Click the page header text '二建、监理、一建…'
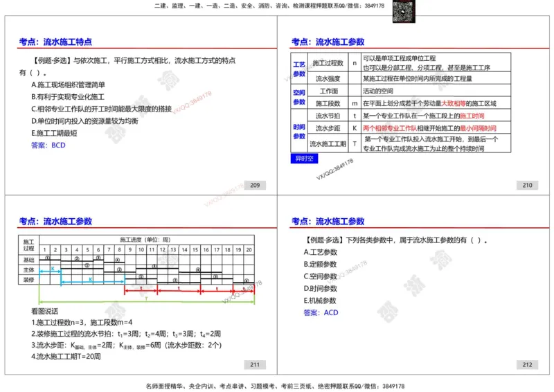The height and width of the screenshot is (392, 554). (269, 6)
